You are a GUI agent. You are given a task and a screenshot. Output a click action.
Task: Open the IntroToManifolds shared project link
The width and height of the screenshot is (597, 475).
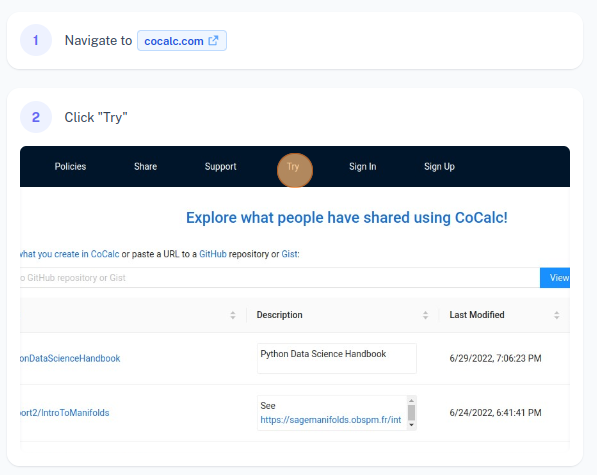65,413
